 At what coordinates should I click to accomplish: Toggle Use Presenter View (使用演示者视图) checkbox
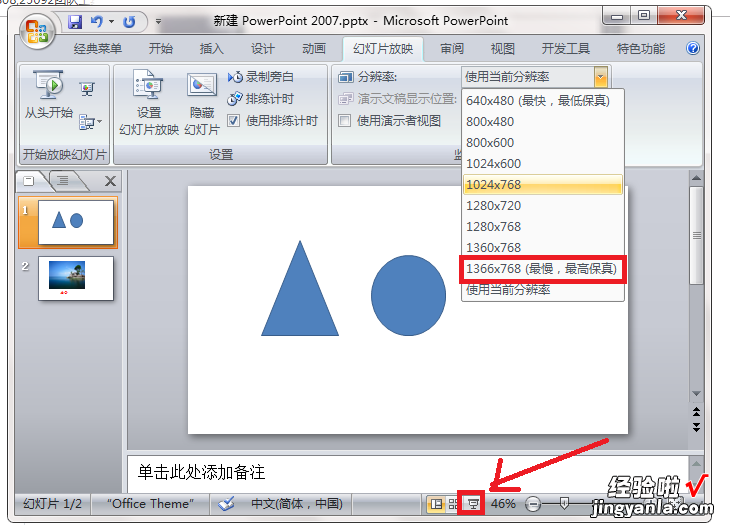[x=345, y=121]
